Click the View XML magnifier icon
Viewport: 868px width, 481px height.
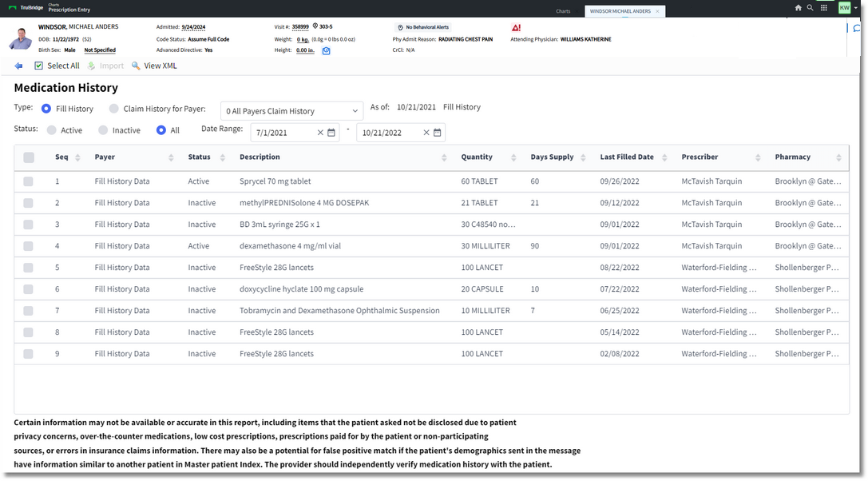[x=136, y=66]
